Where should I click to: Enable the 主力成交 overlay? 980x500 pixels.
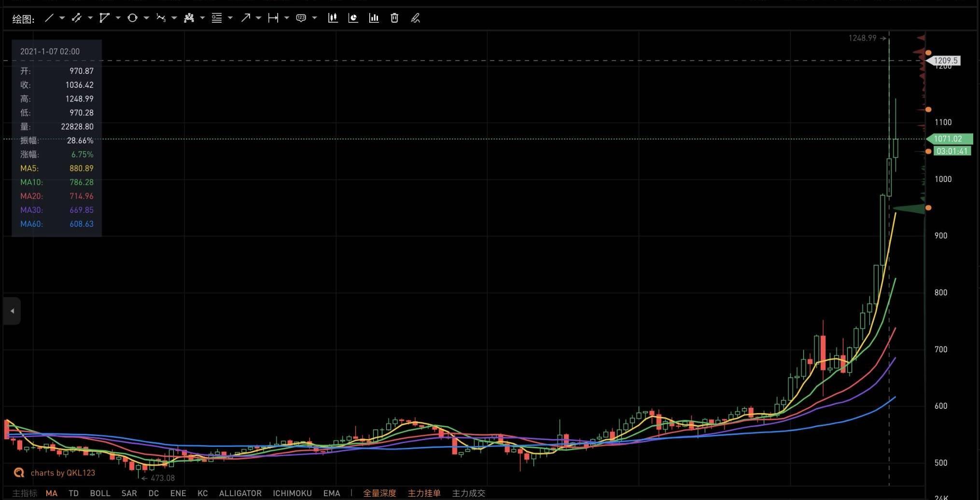click(x=468, y=493)
